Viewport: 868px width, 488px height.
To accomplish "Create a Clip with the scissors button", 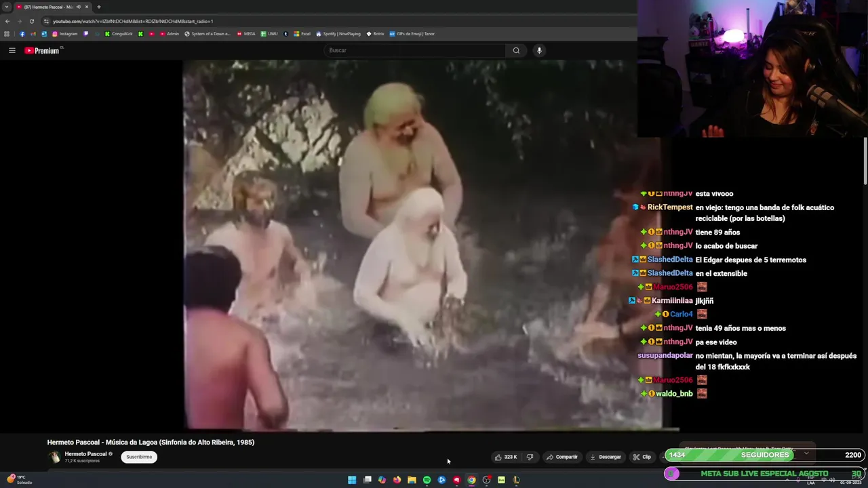I will click(x=642, y=457).
